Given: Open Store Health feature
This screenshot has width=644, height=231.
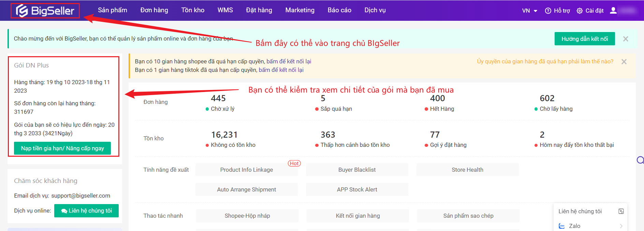Looking at the screenshot, I should click(467, 170).
